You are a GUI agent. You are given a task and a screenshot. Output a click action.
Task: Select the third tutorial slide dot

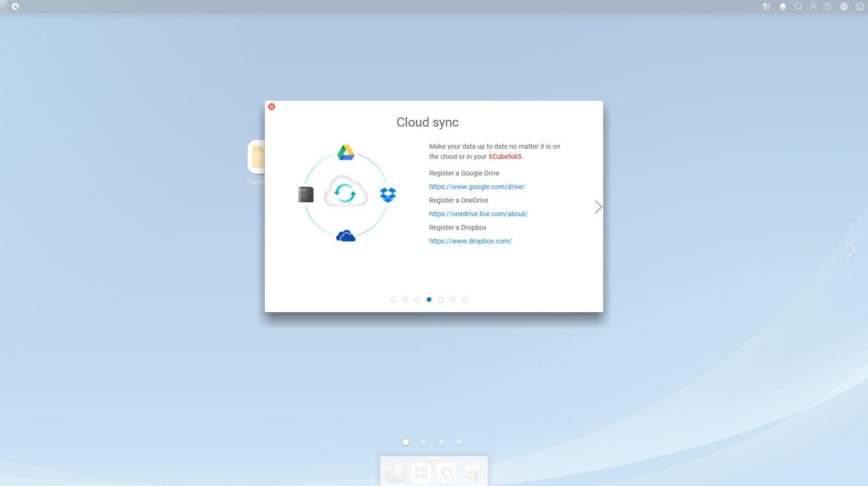click(417, 300)
